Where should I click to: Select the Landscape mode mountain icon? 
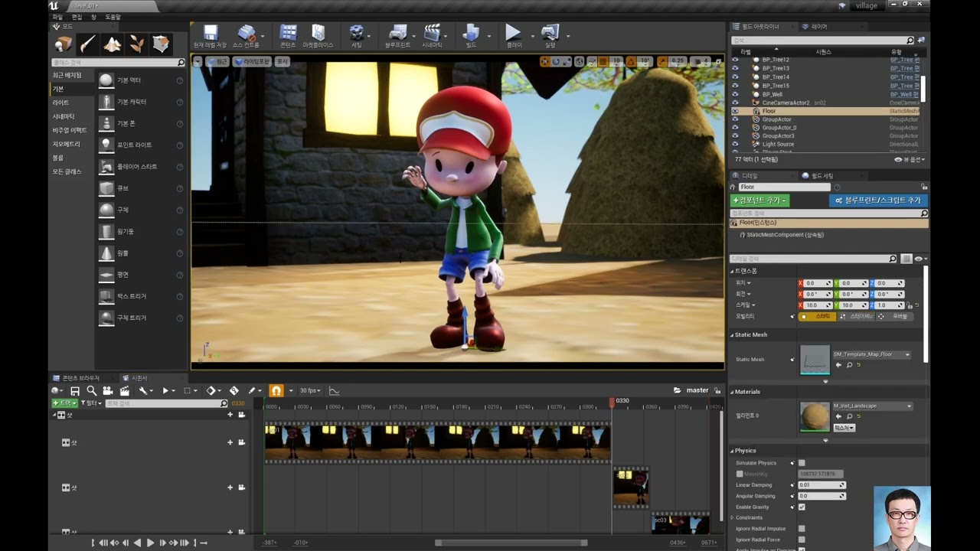112,44
